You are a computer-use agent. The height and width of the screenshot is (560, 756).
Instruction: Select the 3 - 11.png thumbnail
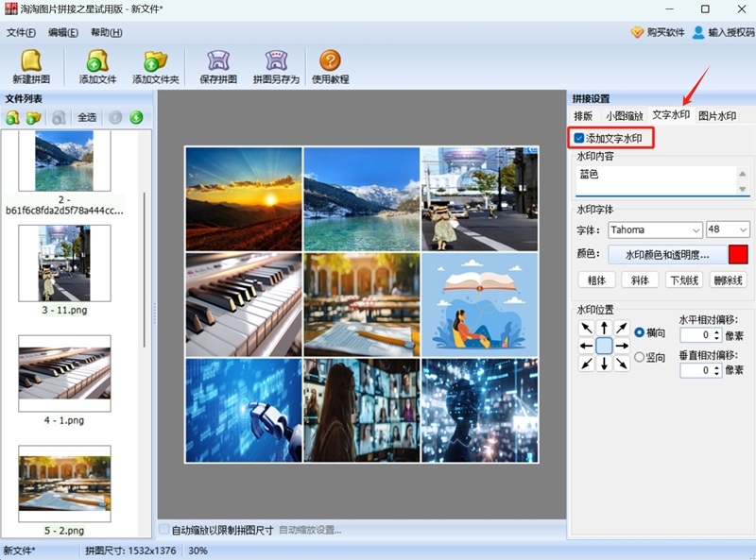click(x=64, y=263)
